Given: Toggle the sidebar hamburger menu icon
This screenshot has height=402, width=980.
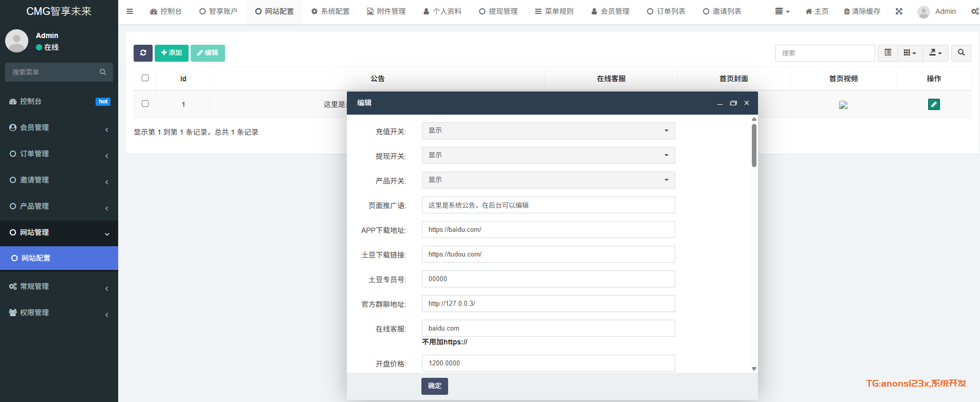Looking at the screenshot, I should tap(130, 11).
